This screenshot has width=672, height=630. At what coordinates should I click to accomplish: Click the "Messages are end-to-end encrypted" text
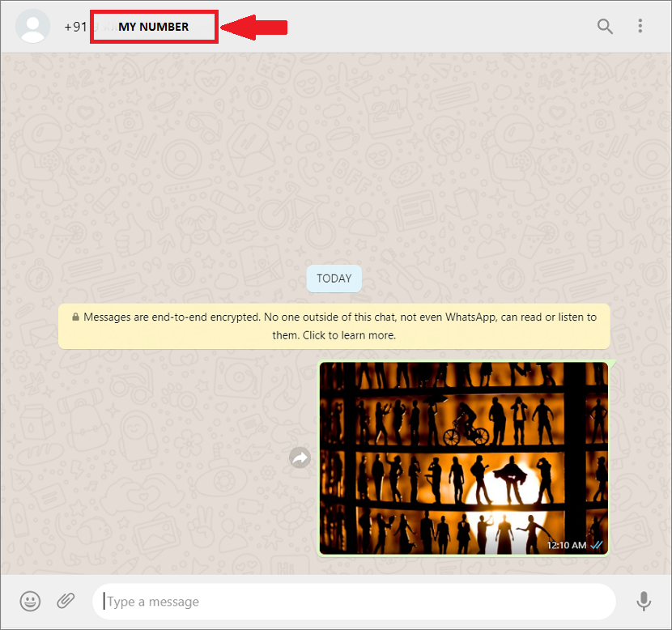point(202,317)
